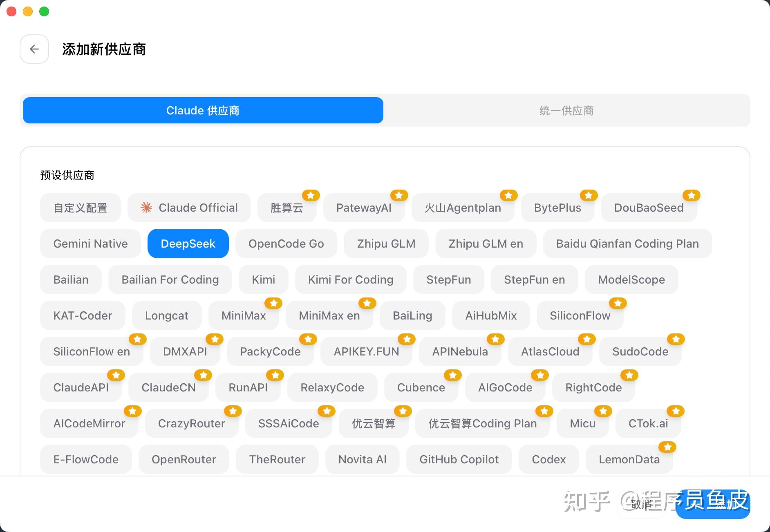The image size is (770, 532).
Task: Pick the AIGoCode provider
Action: click(x=505, y=387)
